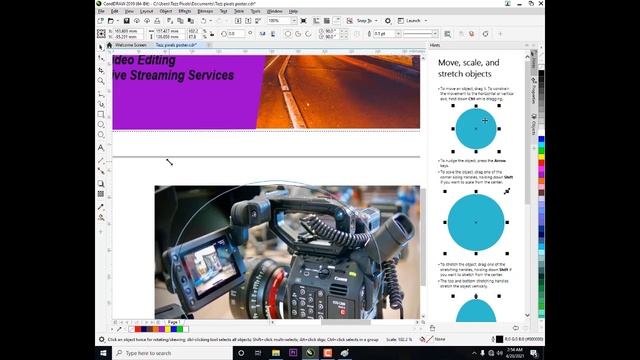The image size is (640, 360).
Task: Toggle the show grid icon
Action: (327, 20)
